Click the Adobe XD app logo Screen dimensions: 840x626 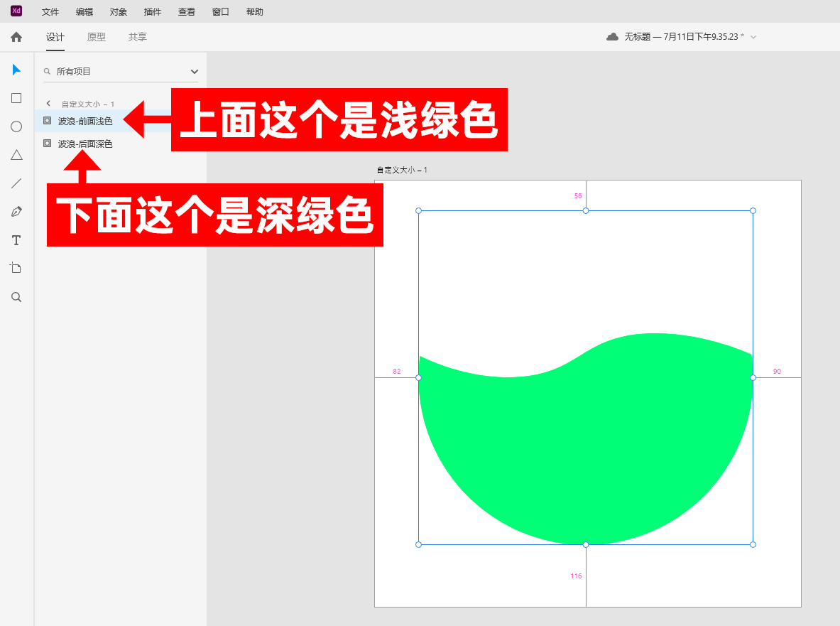[x=16, y=11]
